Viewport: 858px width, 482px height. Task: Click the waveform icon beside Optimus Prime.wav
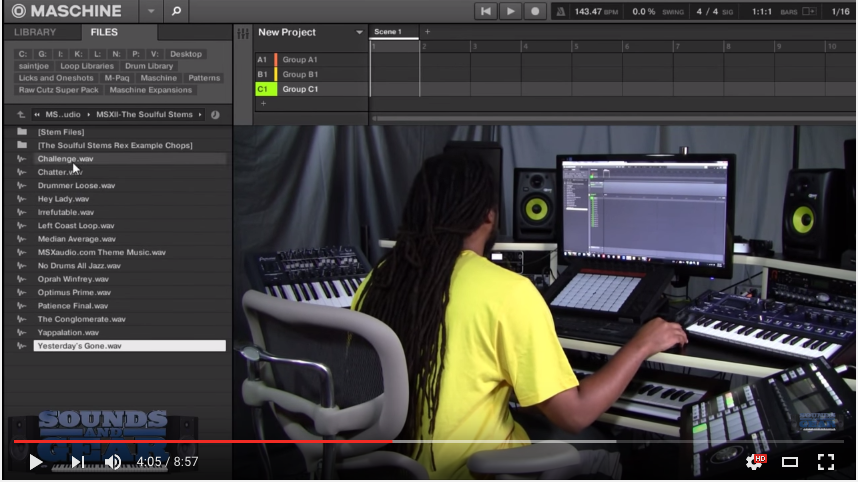tap(21, 293)
